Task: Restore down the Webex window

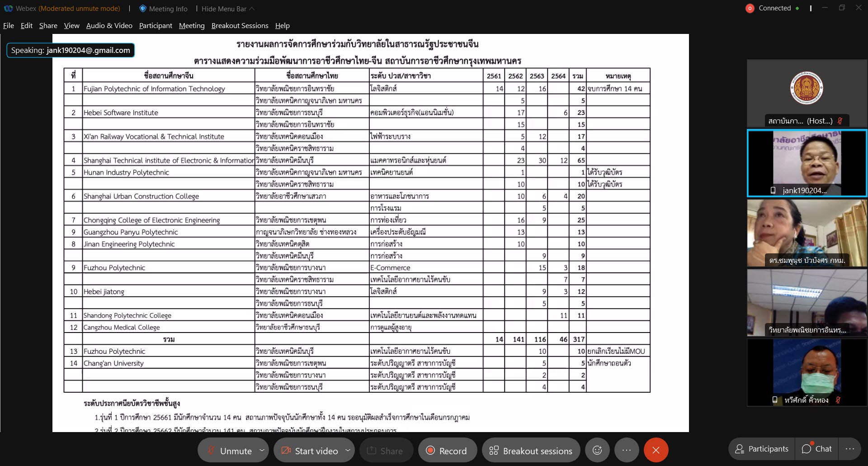Action: [x=842, y=8]
